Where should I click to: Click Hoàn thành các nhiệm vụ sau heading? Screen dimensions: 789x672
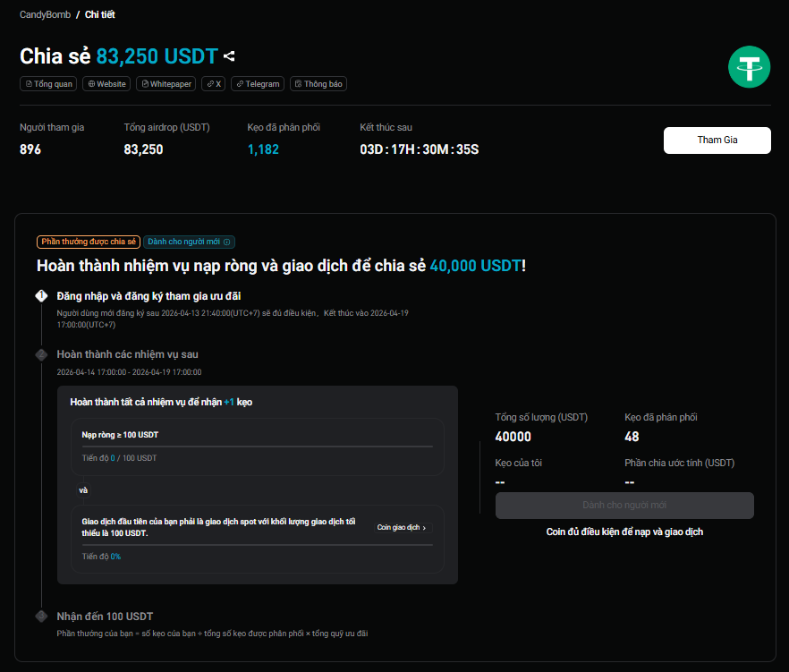point(127,354)
